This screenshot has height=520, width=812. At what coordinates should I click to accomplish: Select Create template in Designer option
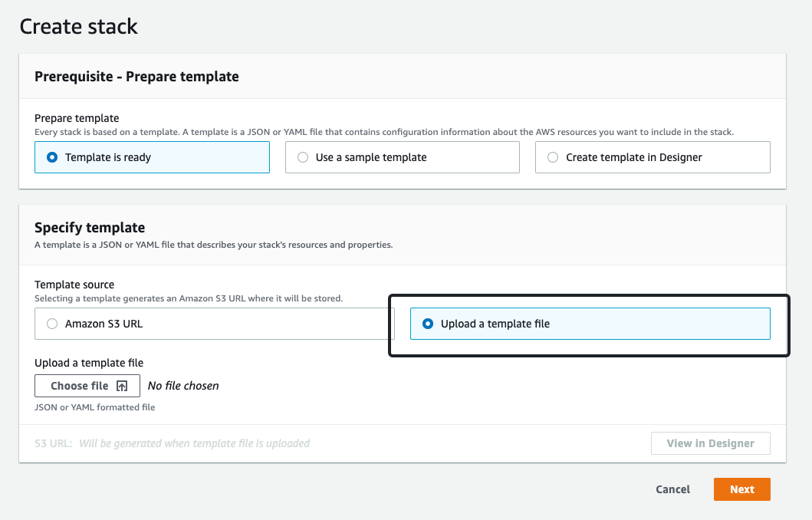pyautogui.click(x=653, y=157)
